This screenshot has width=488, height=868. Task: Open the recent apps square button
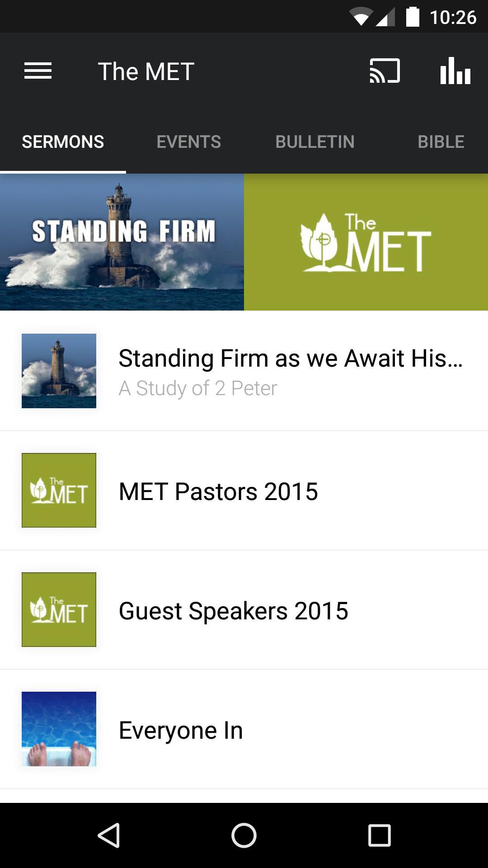pyautogui.click(x=379, y=835)
